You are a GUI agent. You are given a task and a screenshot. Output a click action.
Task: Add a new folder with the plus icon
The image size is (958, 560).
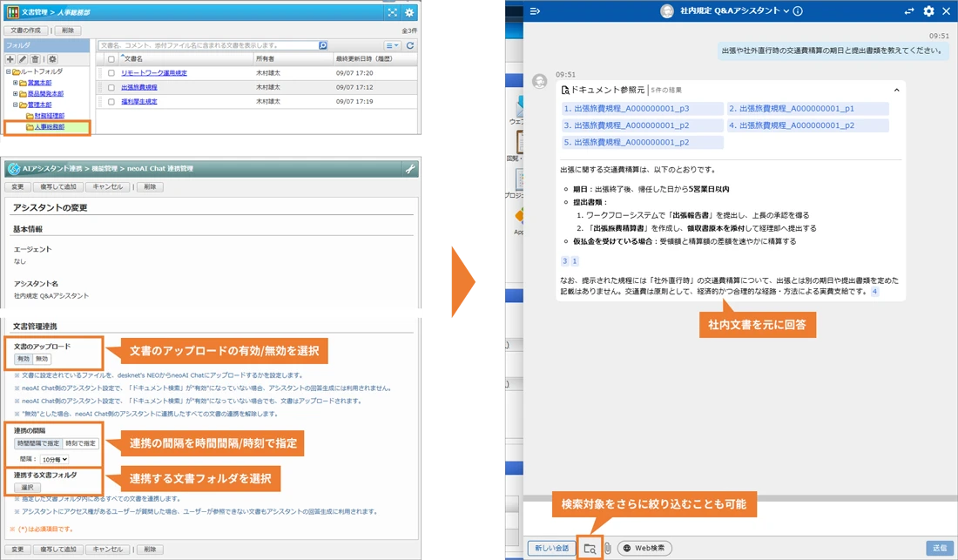10,59
